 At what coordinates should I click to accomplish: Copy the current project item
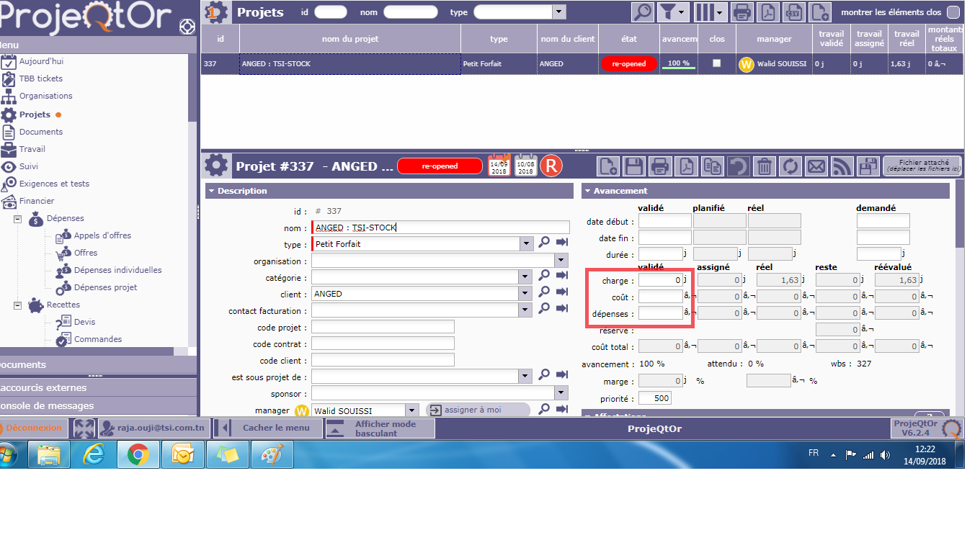pos(713,166)
